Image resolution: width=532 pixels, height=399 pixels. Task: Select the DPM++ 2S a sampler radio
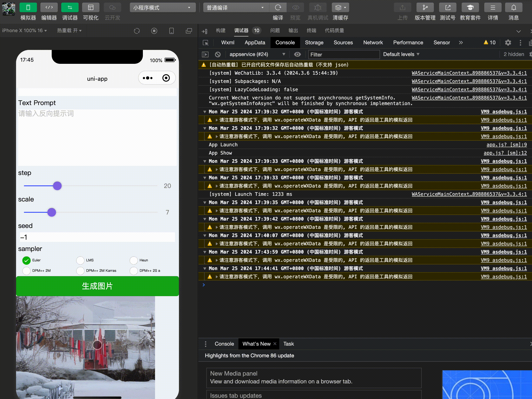pos(134,270)
